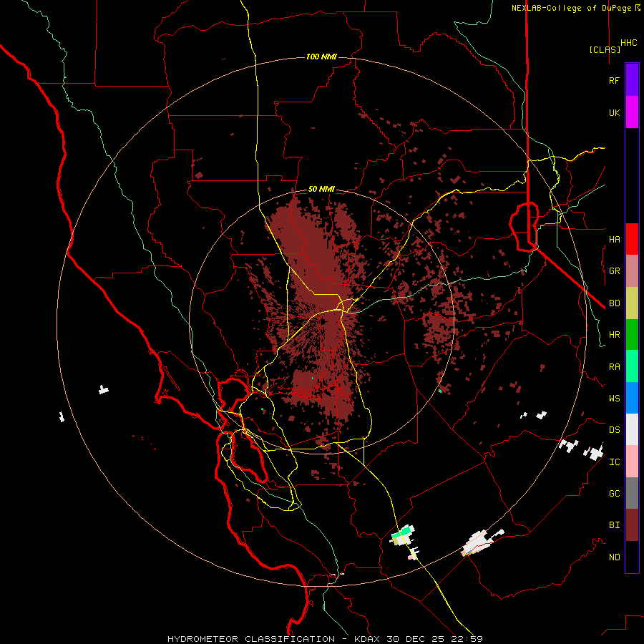The height and width of the screenshot is (644, 644).
Task: Click the rain and snow echo near bottom
Action: pyautogui.click(x=401, y=535)
